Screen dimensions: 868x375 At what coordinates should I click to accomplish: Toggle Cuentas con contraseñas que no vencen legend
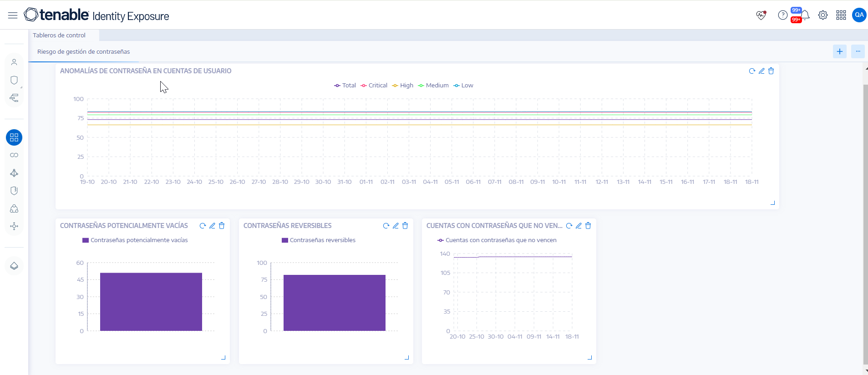pos(497,240)
